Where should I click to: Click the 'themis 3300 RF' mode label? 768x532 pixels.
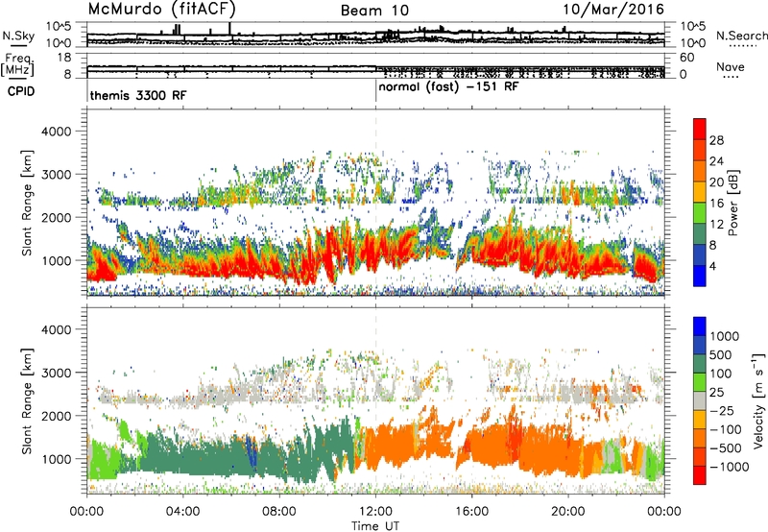click(138, 95)
